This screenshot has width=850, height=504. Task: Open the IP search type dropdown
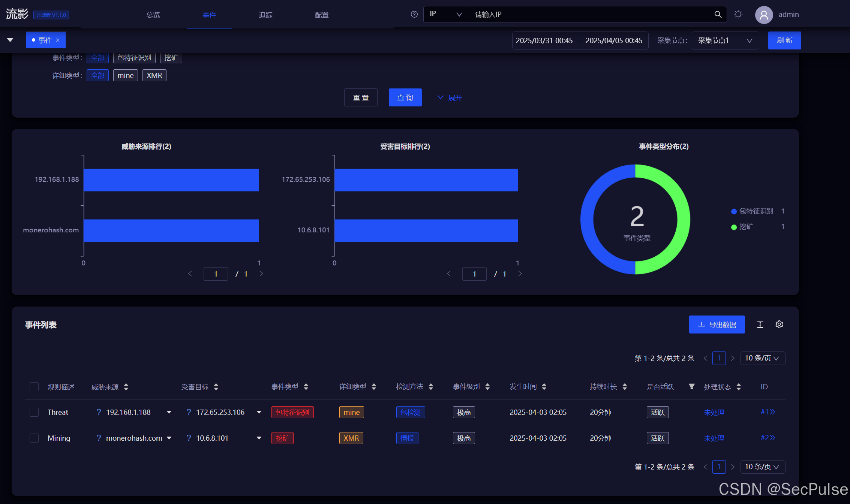point(446,14)
